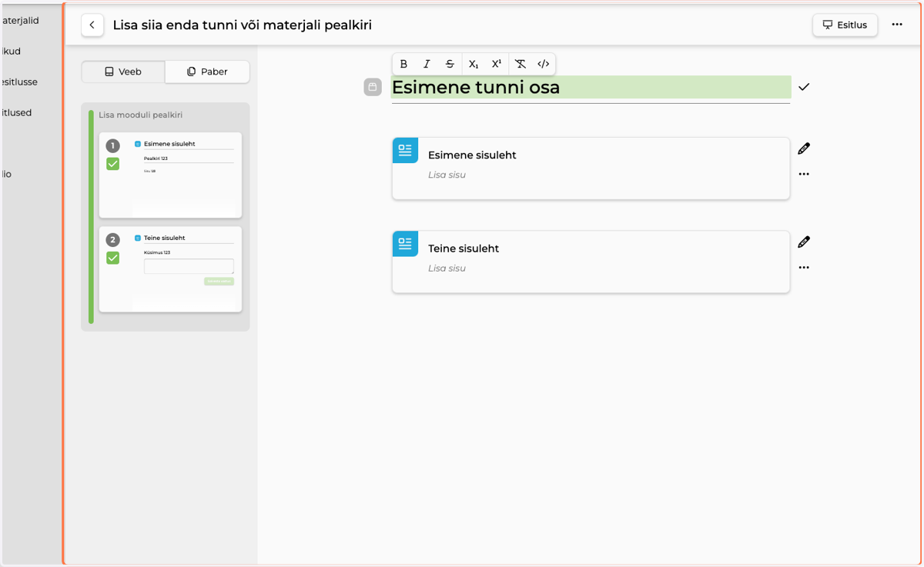Image resolution: width=924 pixels, height=567 pixels.
Task: Select 'Lisa sisu' under Esimene sisuleht
Action: coord(447,175)
